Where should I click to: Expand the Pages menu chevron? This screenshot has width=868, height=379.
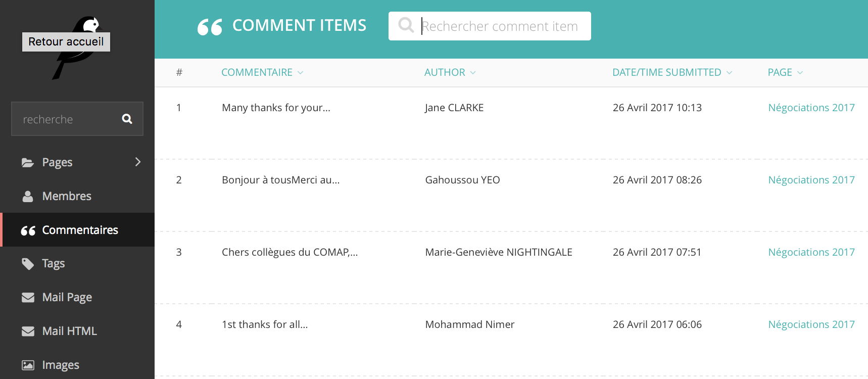click(137, 162)
